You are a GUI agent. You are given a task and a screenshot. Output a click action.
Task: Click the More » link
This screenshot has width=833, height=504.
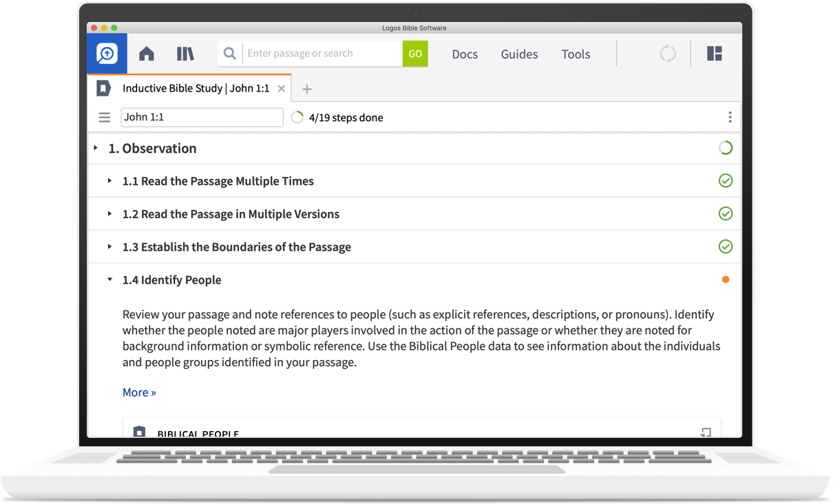click(139, 392)
